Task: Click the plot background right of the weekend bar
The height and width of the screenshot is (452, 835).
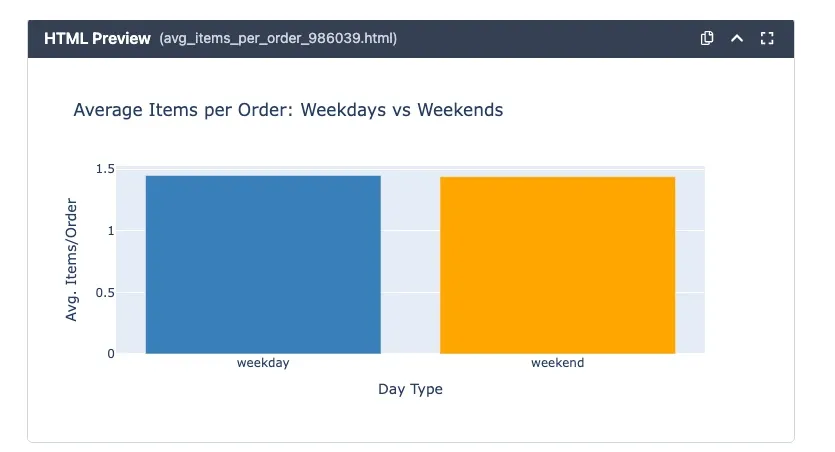Action: point(690,265)
